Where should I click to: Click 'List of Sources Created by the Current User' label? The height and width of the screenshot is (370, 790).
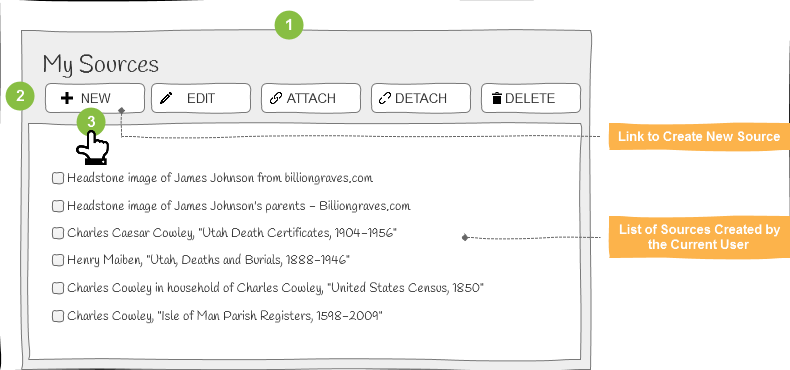point(699,237)
